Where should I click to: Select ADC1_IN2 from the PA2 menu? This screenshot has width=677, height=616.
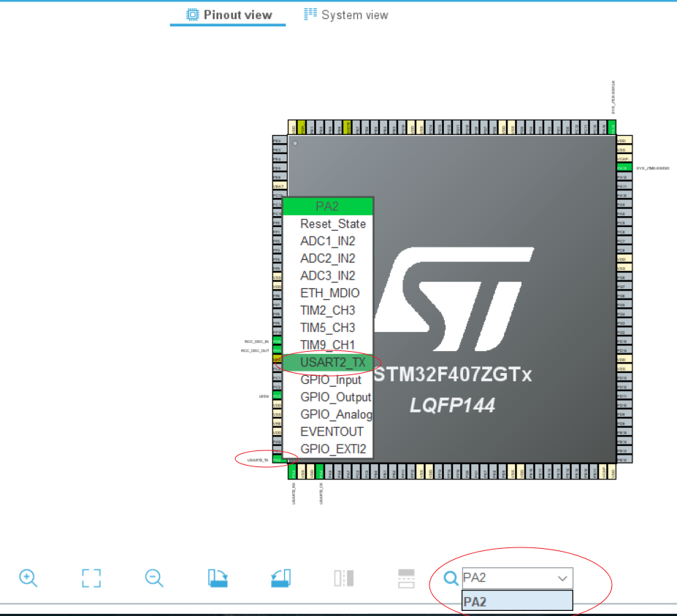pyautogui.click(x=328, y=241)
